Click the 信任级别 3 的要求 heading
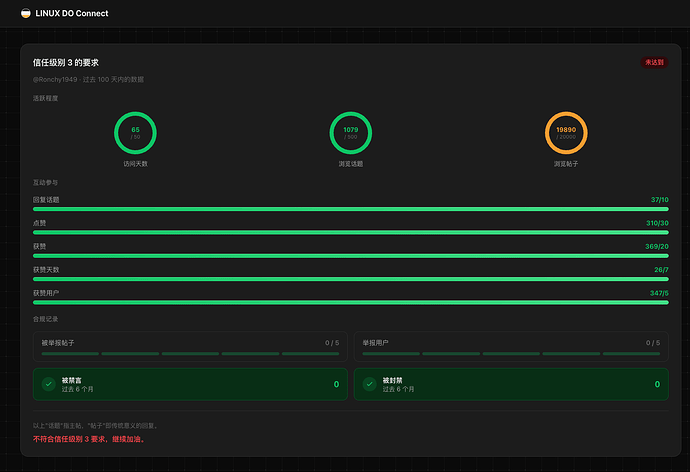 click(66, 62)
